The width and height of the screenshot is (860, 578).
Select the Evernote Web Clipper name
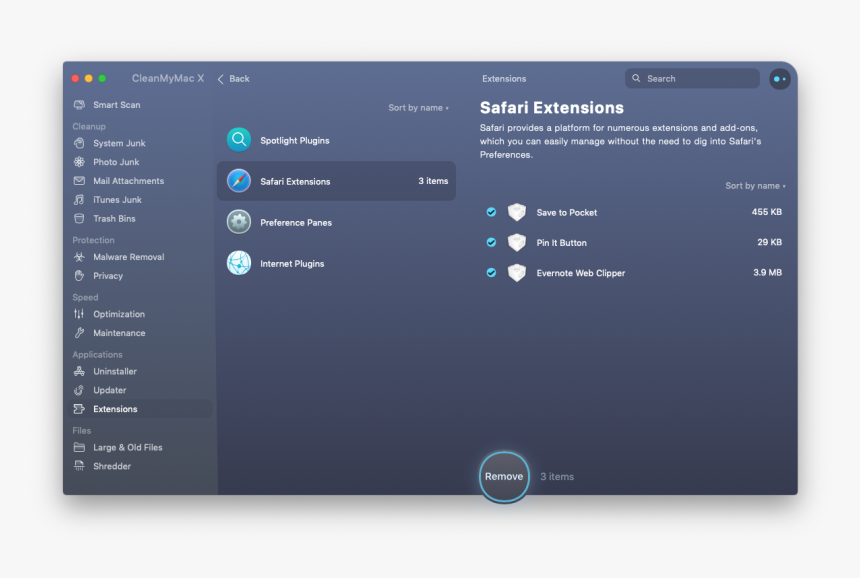coord(580,273)
